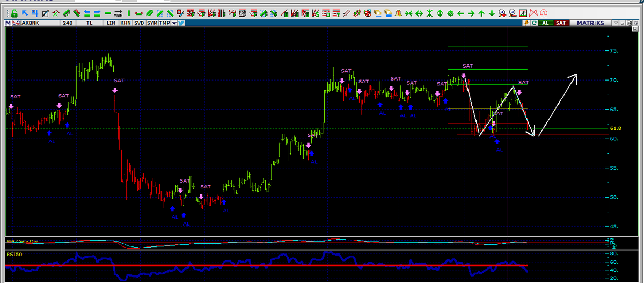Click the red alarm bell icon

pos(398,13)
